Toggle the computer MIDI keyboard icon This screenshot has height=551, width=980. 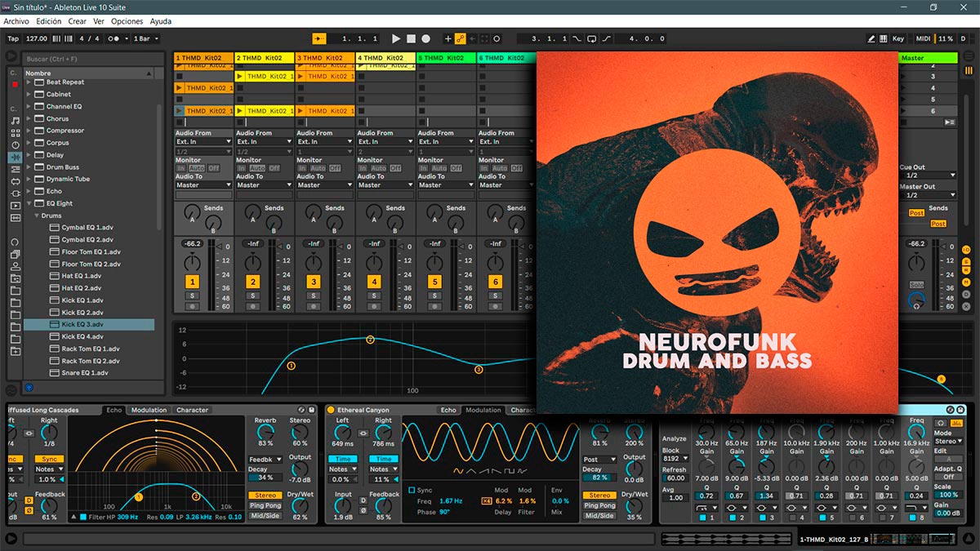(x=884, y=38)
